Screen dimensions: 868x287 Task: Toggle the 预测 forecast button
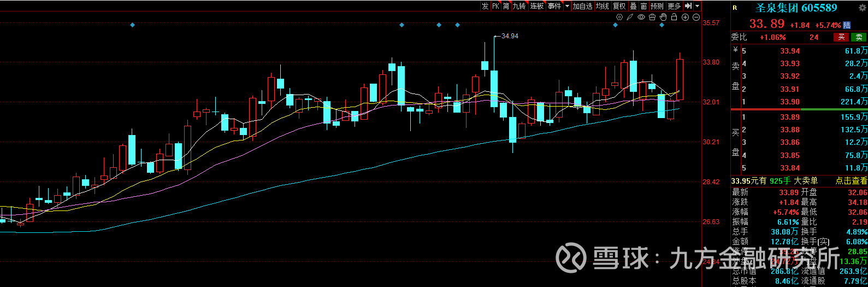coord(657,6)
